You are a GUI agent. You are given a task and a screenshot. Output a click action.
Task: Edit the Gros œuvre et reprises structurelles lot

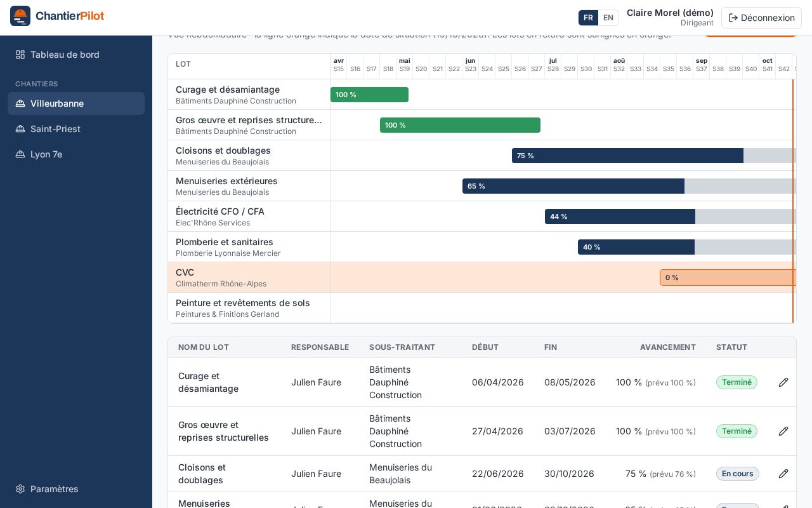tap(783, 431)
